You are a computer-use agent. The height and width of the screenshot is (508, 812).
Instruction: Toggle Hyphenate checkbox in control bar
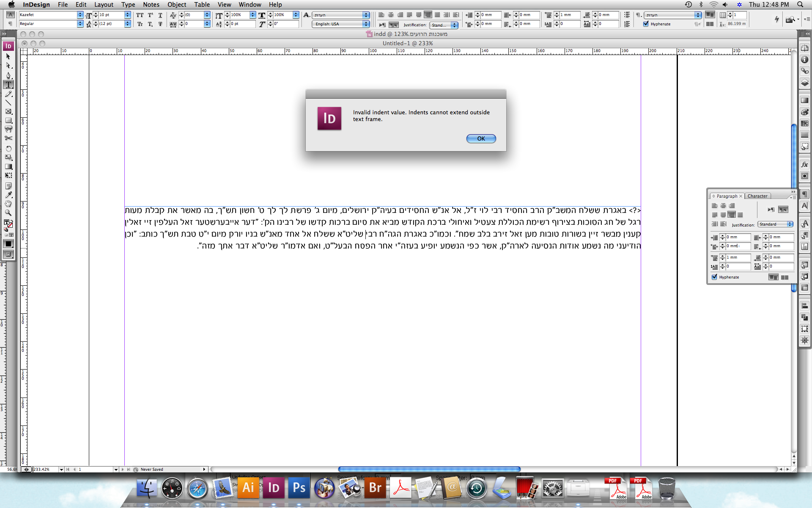pos(646,24)
